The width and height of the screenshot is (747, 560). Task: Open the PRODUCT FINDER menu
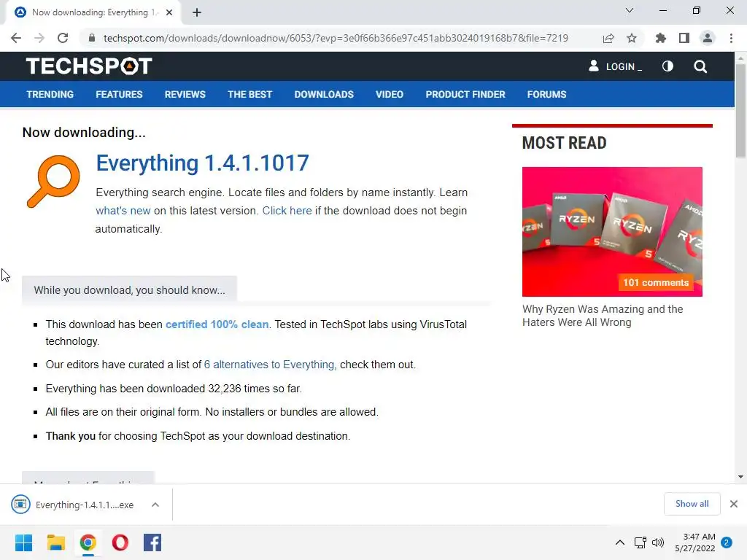pos(465,94)
